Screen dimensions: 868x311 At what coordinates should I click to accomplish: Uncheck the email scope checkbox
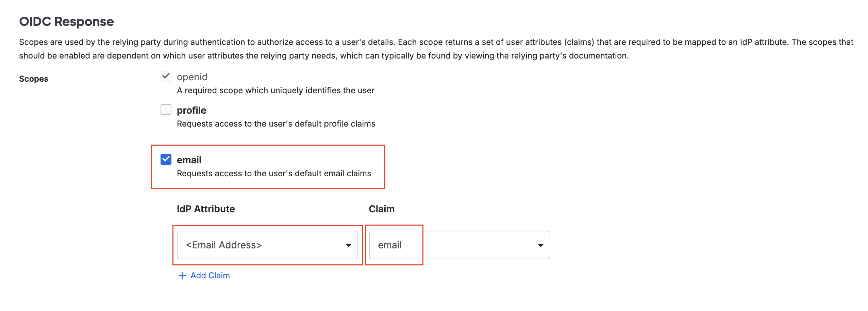(166, 159)
